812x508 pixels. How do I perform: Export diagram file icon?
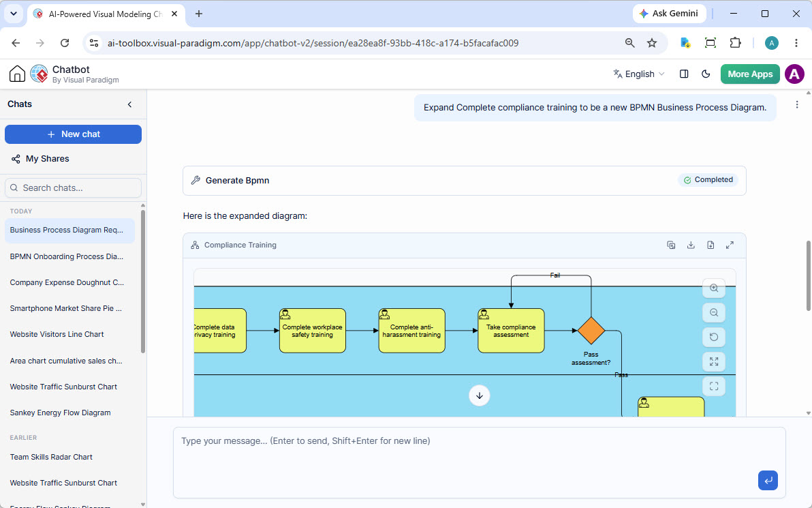pyautogui.click(x=710, y=245)
